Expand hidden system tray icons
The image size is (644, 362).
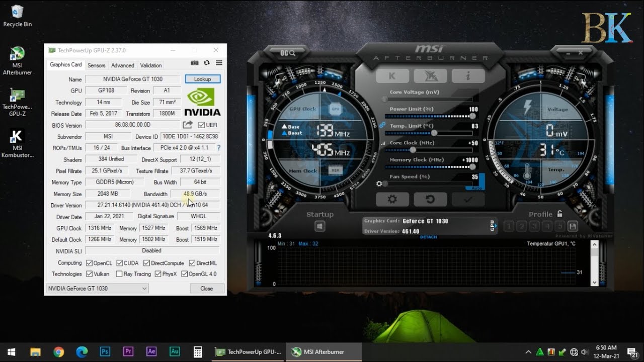tap(528, 352)
